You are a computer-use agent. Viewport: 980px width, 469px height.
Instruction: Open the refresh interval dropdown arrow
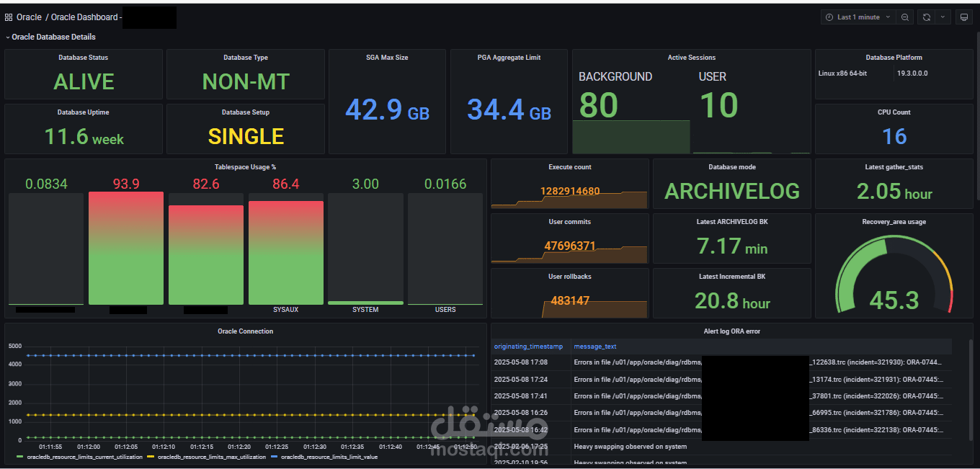click(x=943, y=17)
